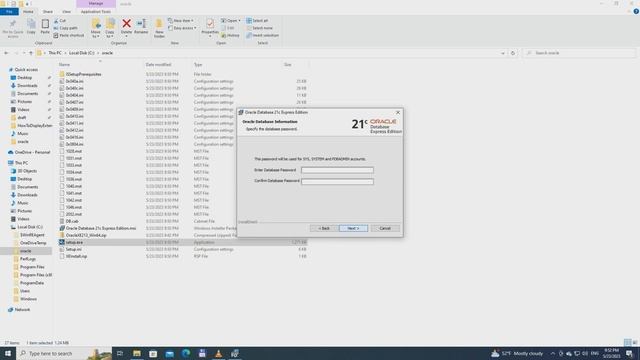640x360 pixels.
Task: Open the Windows Start menu
Action: [8, 353]
